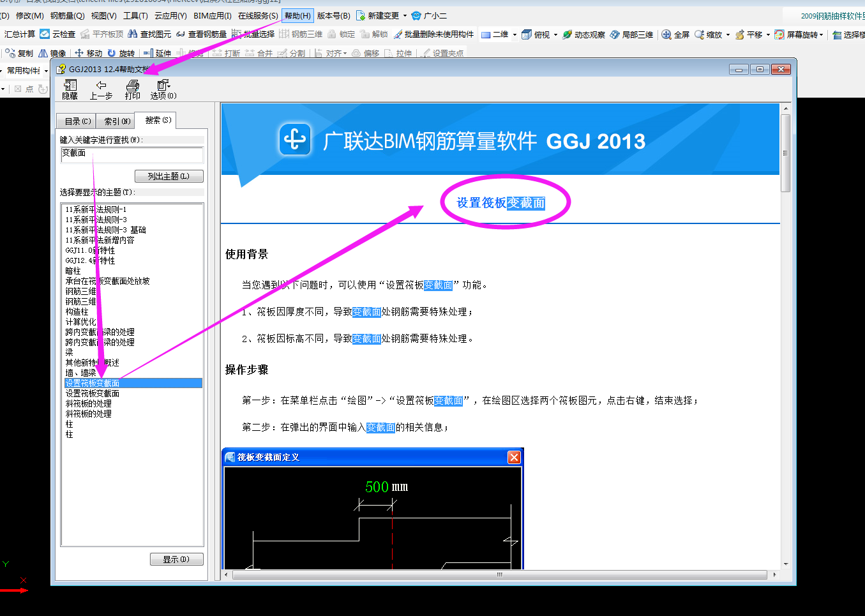Expand the 屏幕旋转 dropdown arrow
This screenshot has height=616, width=865.
pyautogui.click(x=822, y=34)
